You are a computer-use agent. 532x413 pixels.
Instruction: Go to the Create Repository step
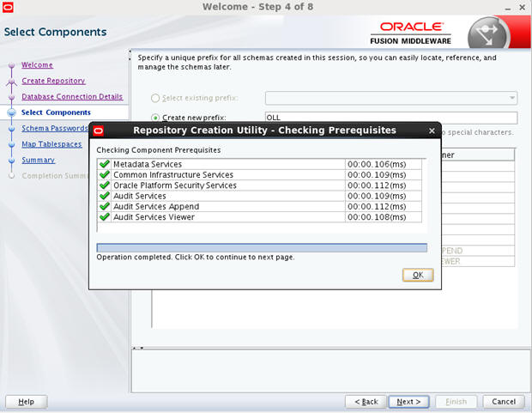pyautogui.click(x=53, y=81)
